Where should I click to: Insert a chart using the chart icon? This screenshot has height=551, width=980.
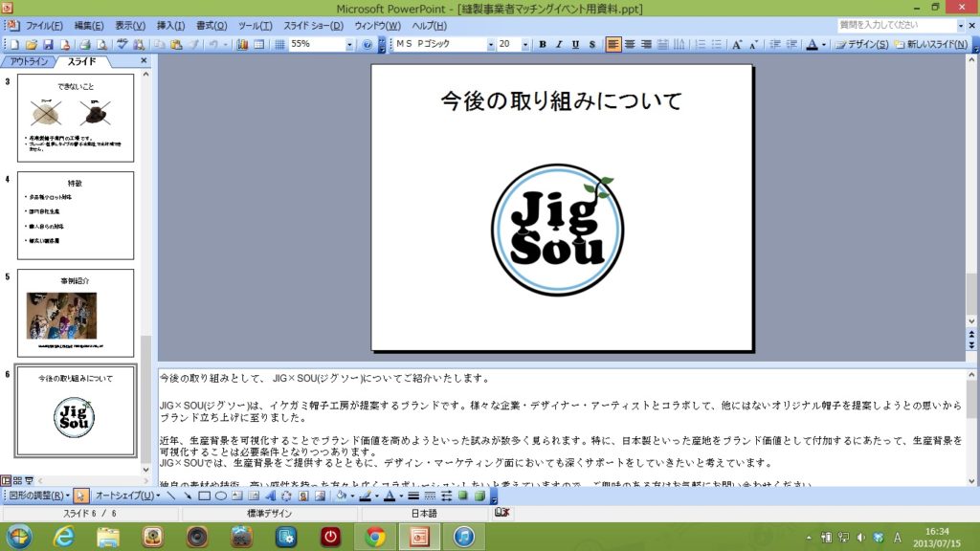coord(242,45)
